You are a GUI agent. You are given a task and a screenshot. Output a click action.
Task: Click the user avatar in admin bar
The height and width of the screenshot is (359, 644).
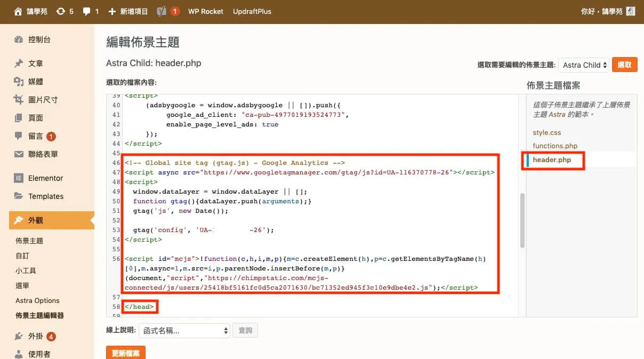click(x=631, y=11)
